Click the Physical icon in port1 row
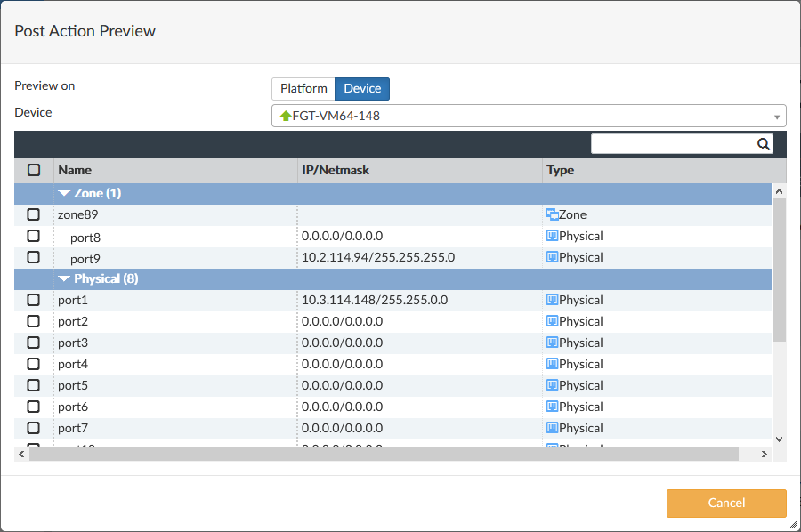This screenshot has width=801, height=532. (x=552, y=300)
